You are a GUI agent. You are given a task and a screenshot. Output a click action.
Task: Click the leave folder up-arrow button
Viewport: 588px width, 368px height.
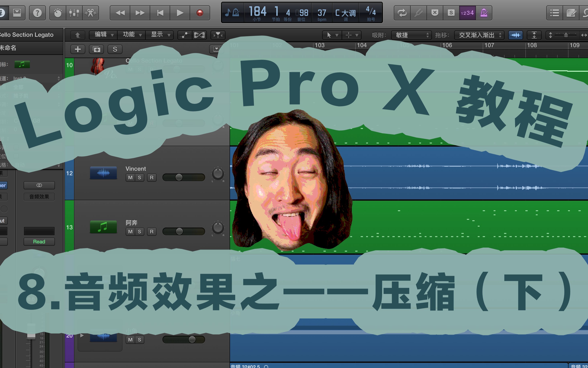tap(78, 35)
